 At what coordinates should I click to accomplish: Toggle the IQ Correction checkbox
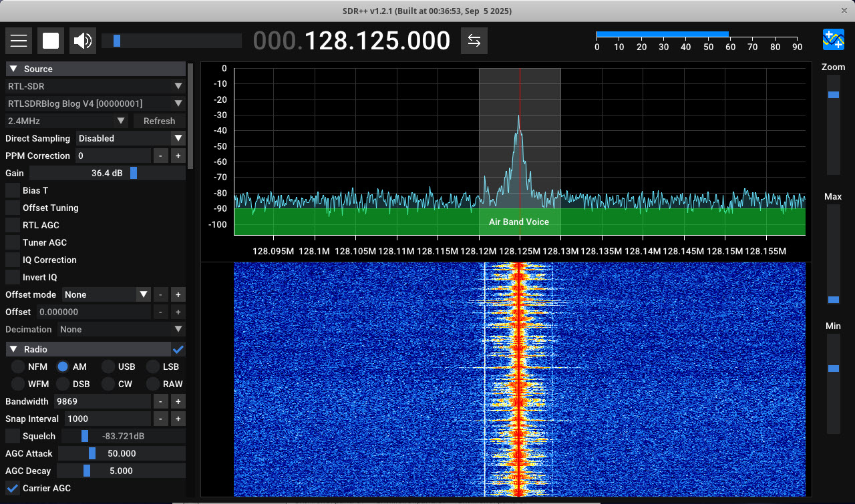[13, 260]
